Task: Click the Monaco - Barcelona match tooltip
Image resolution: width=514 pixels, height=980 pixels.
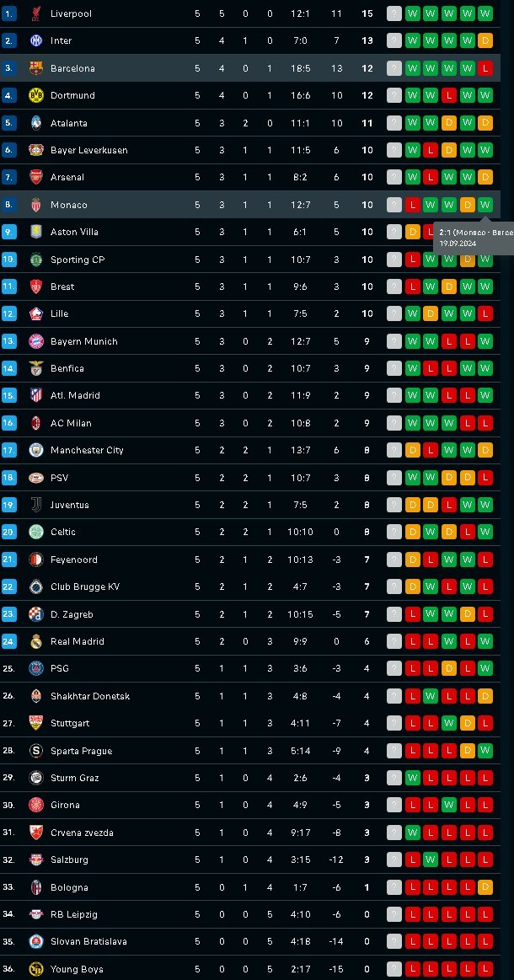Action: pyautogui.click(x=474, y=238)
